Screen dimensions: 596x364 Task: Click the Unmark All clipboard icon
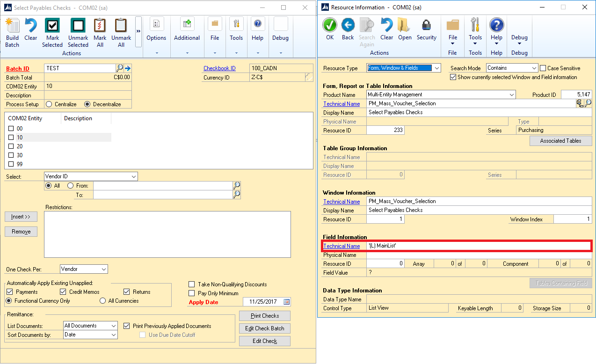[x=121, y=26]
